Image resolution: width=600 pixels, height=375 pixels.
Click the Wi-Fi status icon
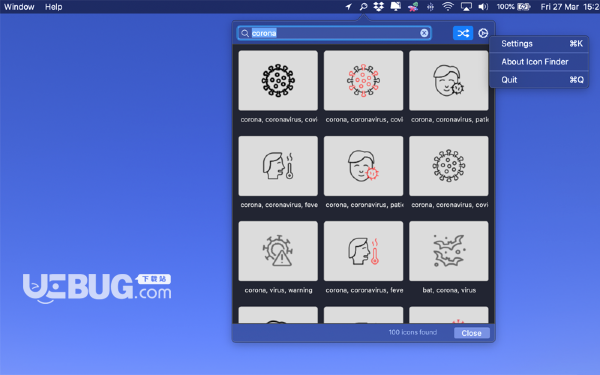coord(447,7)
